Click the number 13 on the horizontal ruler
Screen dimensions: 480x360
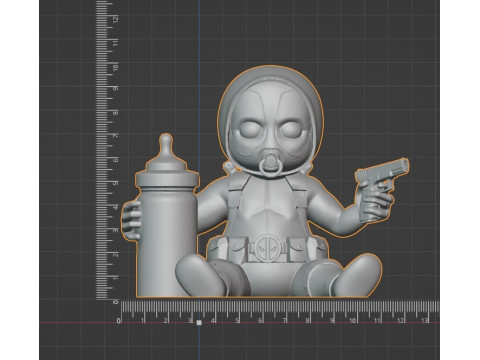click(424, 321)
